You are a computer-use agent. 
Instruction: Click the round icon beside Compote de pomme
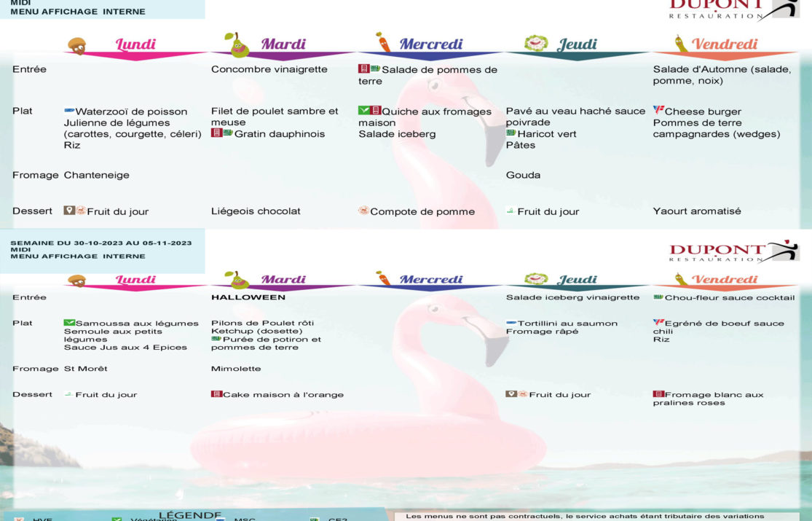click(x=363, y=211)
